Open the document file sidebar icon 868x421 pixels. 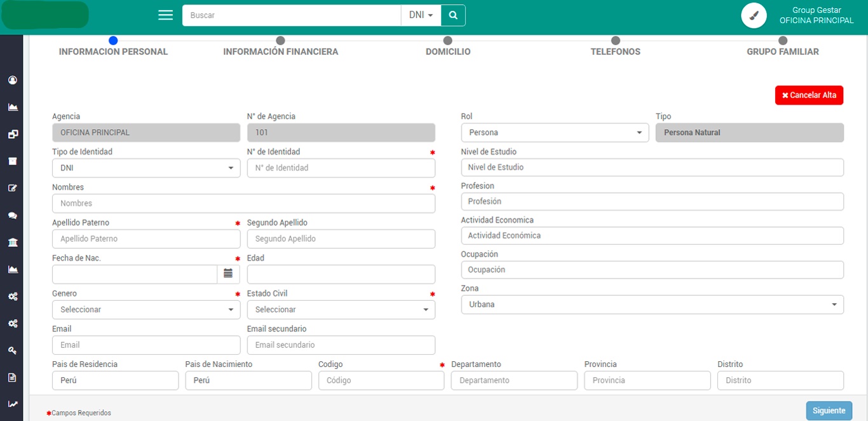(x=12, y=378)
